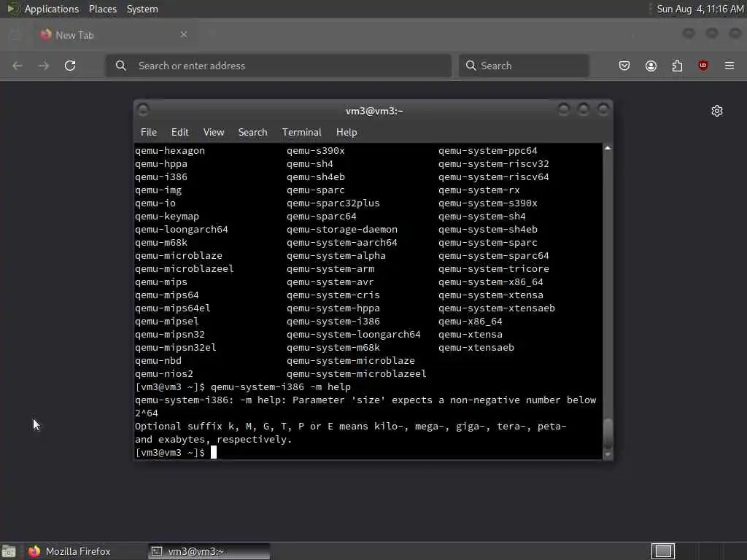Go back in Firefox history

(18, 66)
